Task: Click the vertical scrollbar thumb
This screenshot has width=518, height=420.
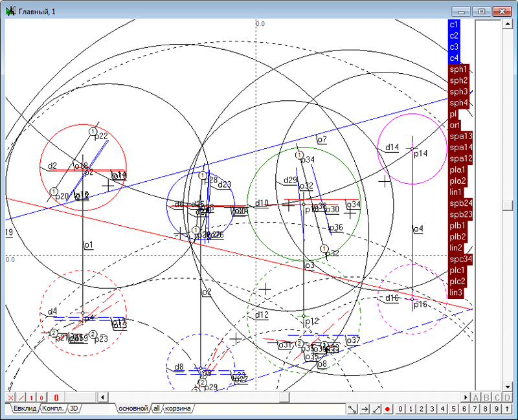Action: pos(507,205)
